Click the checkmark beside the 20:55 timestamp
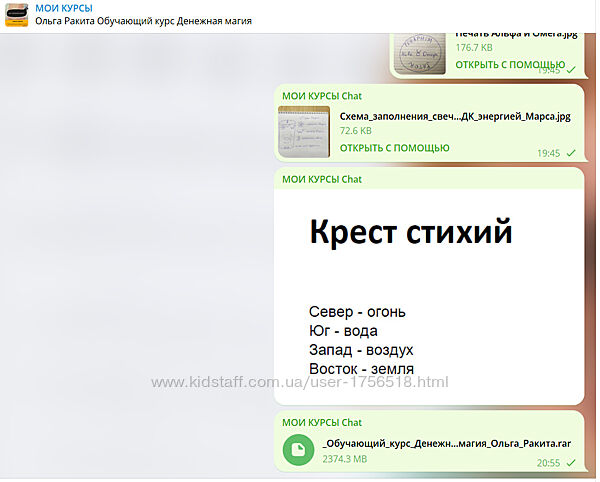Image resolution: width=600 pixels, height=482 pixels. coord(571,463)
